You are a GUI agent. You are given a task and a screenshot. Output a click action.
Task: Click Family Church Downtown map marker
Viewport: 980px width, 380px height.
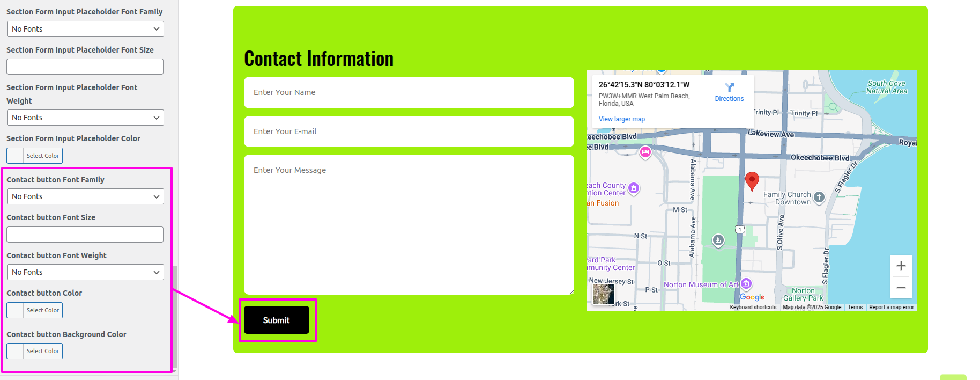tap(819, 197)
